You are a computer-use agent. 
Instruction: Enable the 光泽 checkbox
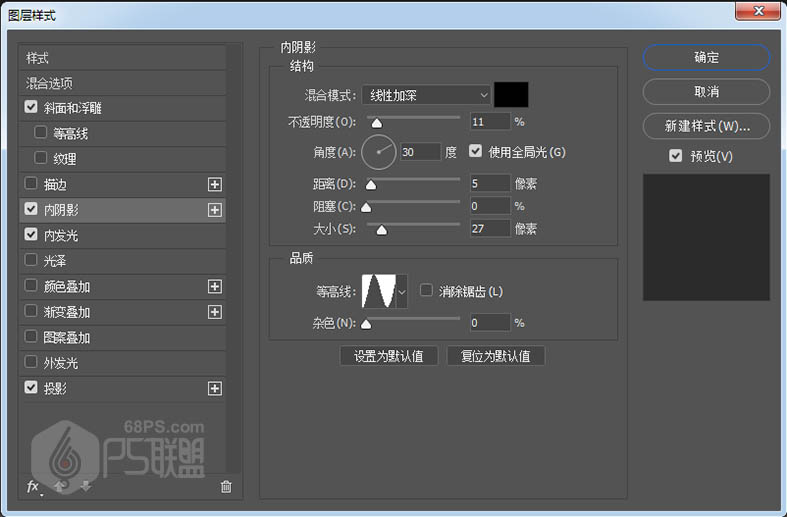coord(31,260)
